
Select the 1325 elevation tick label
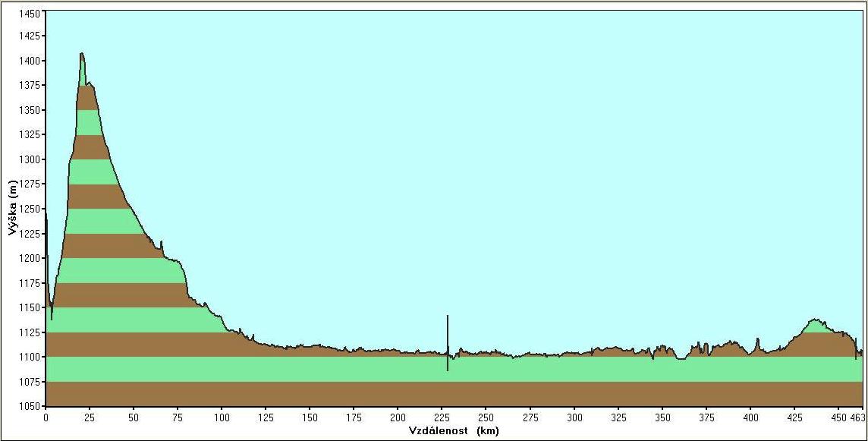(x=29, y=134)
